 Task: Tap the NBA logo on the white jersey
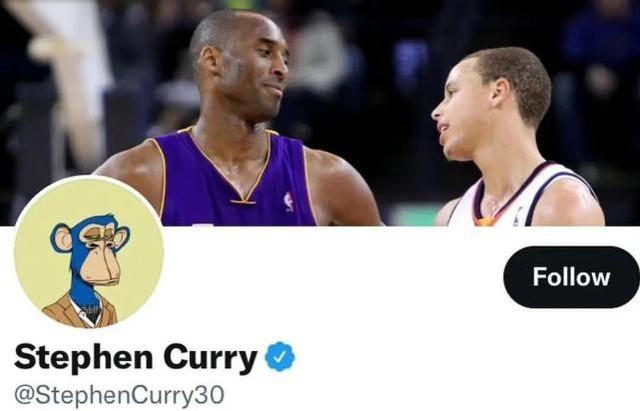click(x=518, y=216)
